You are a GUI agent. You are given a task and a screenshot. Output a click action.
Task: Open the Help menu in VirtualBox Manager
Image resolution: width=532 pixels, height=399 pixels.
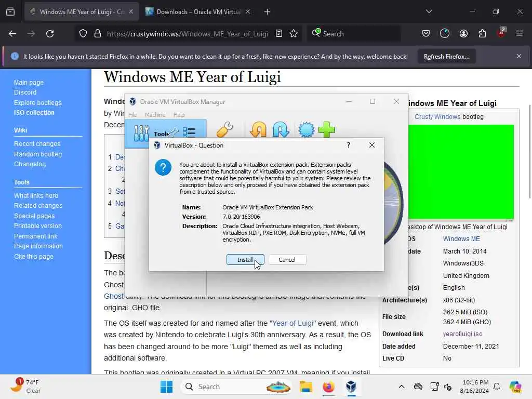click(179, 115)
